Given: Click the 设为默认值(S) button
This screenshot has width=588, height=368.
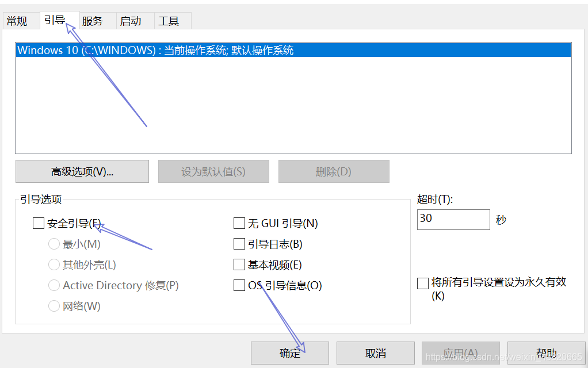Looking at the screenshot, I should [213, 171].
